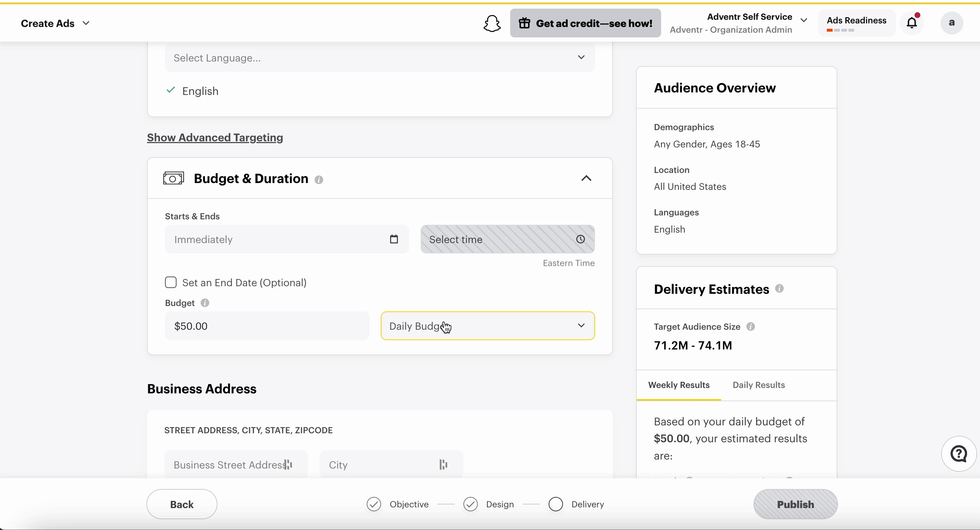
Task: Click info icon beside Target Audience Size
Action: (750, 327)
